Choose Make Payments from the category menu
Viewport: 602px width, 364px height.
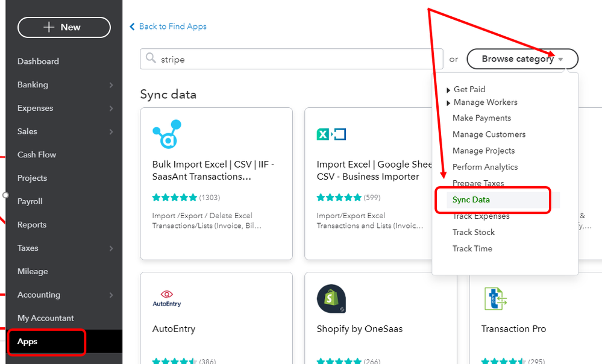(x=480, y=118)
